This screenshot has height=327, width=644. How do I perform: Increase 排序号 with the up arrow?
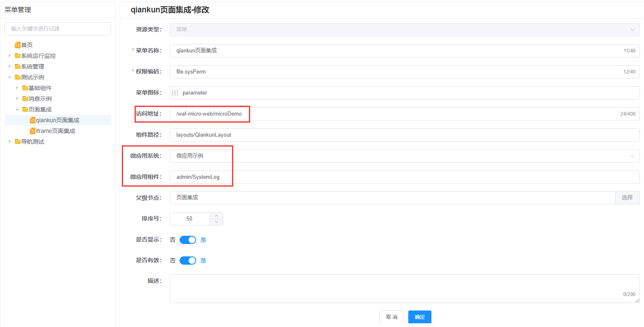coord(216,216)
